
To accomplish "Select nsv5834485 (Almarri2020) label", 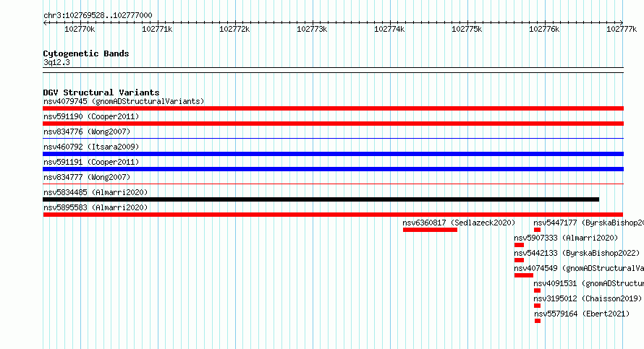I will (x=96, y=192).
